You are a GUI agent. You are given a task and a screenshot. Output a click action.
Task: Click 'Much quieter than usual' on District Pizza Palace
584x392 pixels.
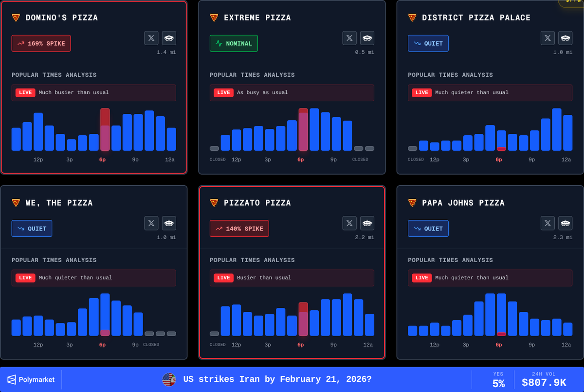click(472, 92)
